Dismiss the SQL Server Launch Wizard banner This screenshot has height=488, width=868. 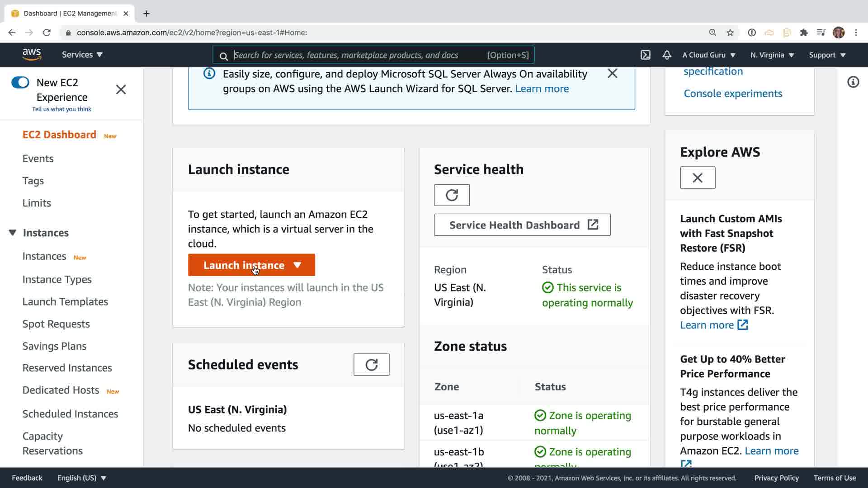coord(612,74)
